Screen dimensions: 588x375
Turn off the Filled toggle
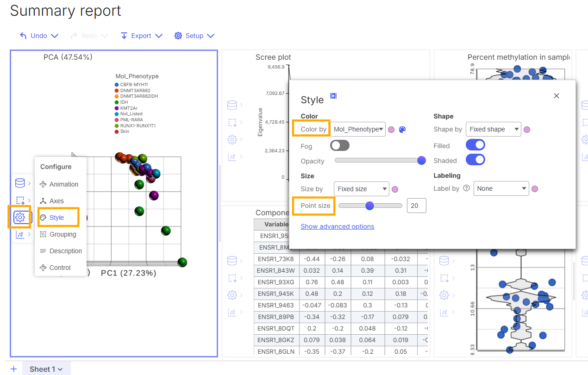475,145
